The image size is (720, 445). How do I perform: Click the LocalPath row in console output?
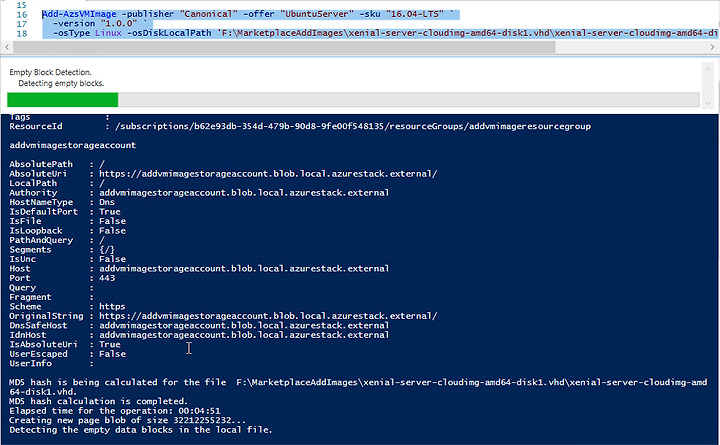coord(57,183)
